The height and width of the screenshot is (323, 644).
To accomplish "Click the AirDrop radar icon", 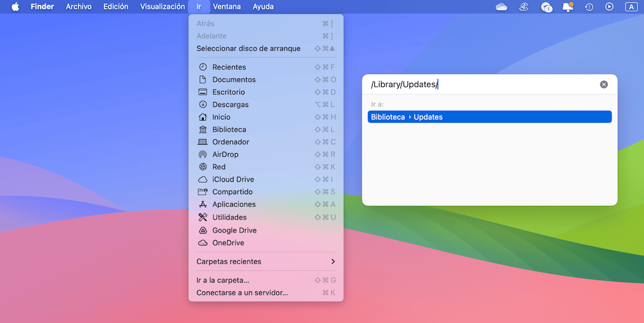I will pyautogui.click(x=202, y=155).
